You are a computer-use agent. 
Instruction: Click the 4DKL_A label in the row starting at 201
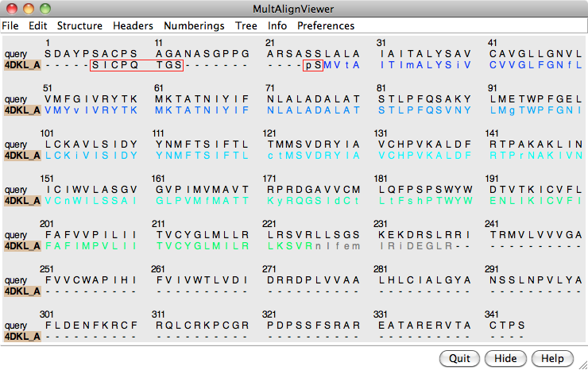click(x=22, y=246)
